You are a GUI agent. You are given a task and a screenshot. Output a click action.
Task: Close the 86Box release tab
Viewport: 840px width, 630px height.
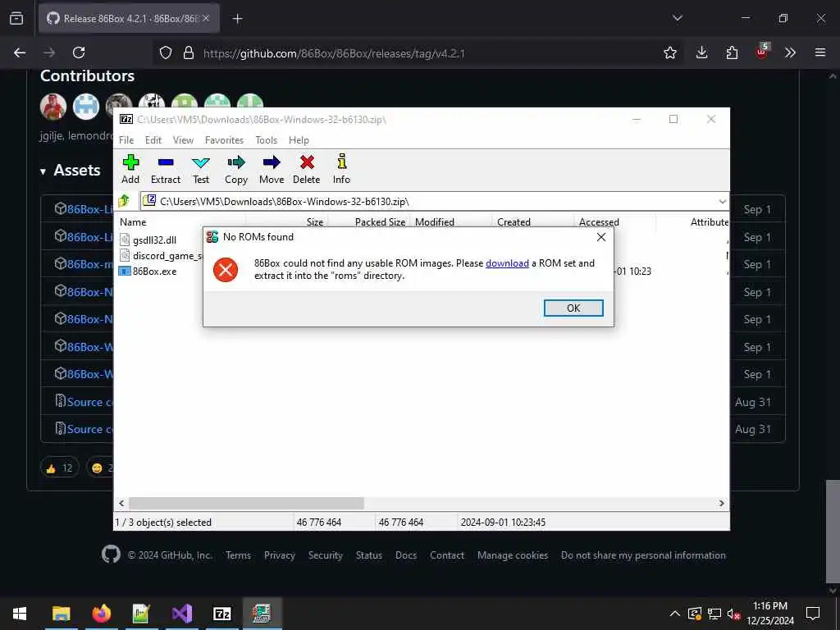click(x=206, y=19)
